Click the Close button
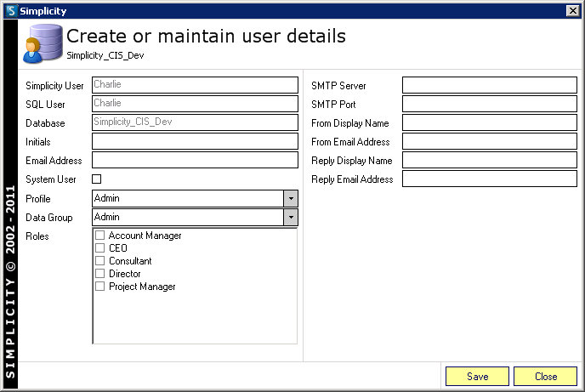 tap(545, 377)
